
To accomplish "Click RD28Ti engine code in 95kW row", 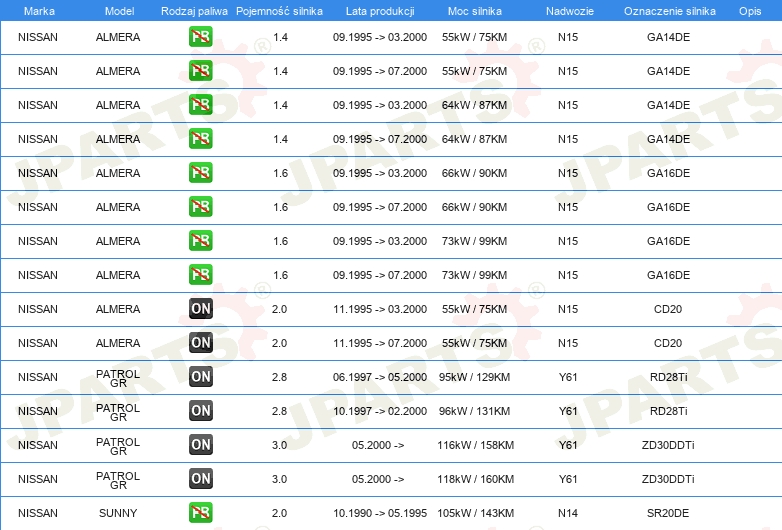I will (668, 377).
